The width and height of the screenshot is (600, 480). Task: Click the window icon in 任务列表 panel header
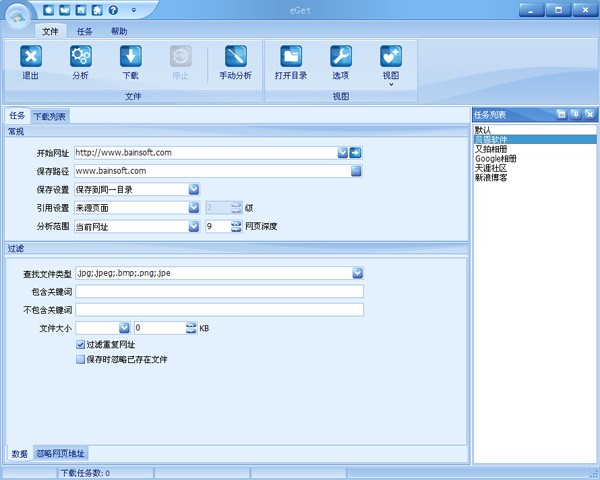click(561, 114)
